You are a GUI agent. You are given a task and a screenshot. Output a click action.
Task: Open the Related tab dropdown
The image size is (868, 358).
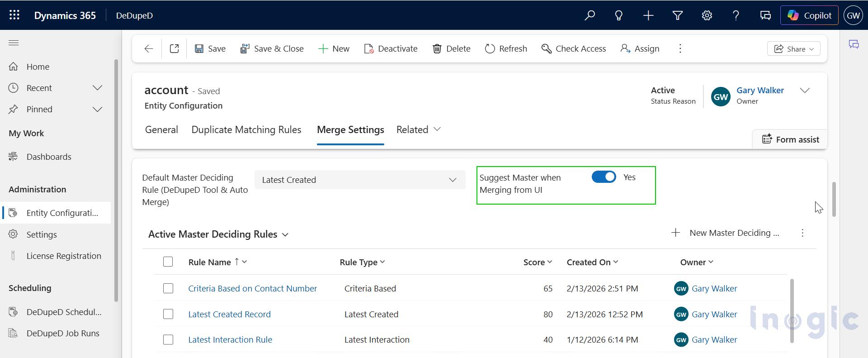(x=418, y=130)
